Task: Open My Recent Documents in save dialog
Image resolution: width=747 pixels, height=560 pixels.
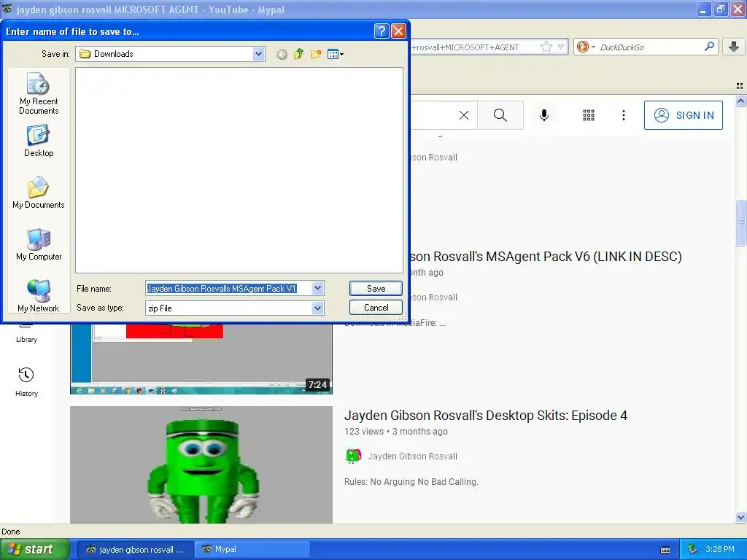Action: 39,93
